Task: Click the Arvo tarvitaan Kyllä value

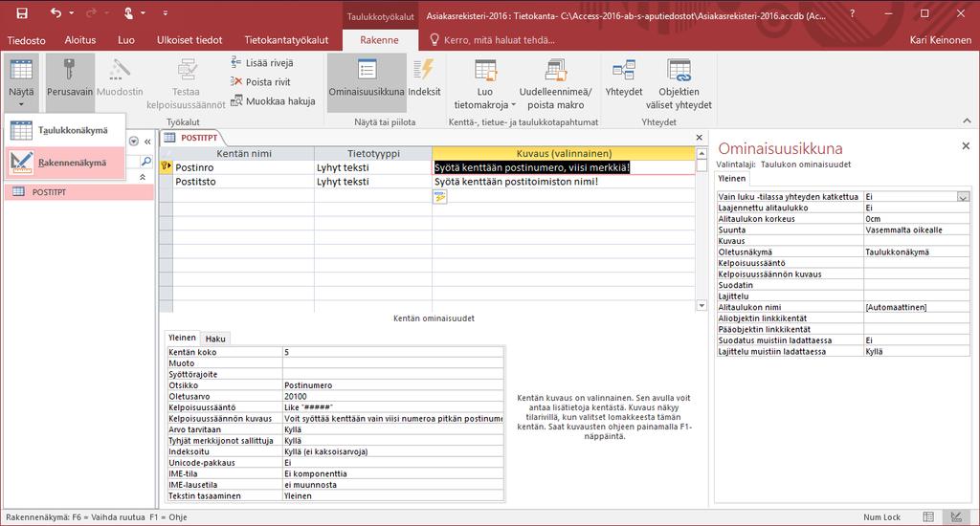Action: point(392,429)
